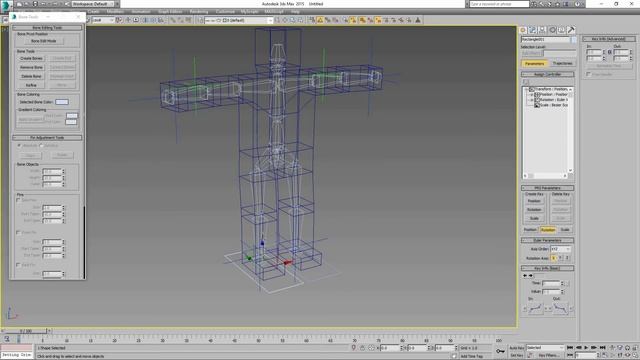Click the object name input field
This screenshot has width=640, height=360.
[x=545, y=40]
